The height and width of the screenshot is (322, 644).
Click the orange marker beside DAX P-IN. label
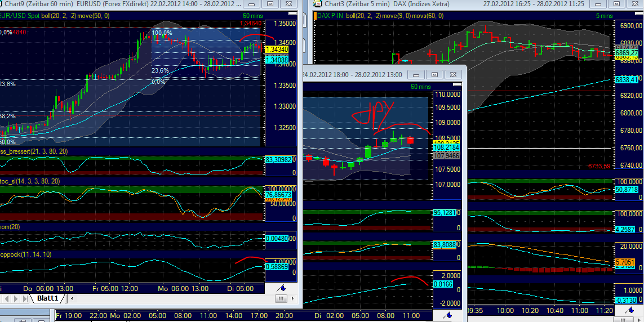[x=316, y=16]
